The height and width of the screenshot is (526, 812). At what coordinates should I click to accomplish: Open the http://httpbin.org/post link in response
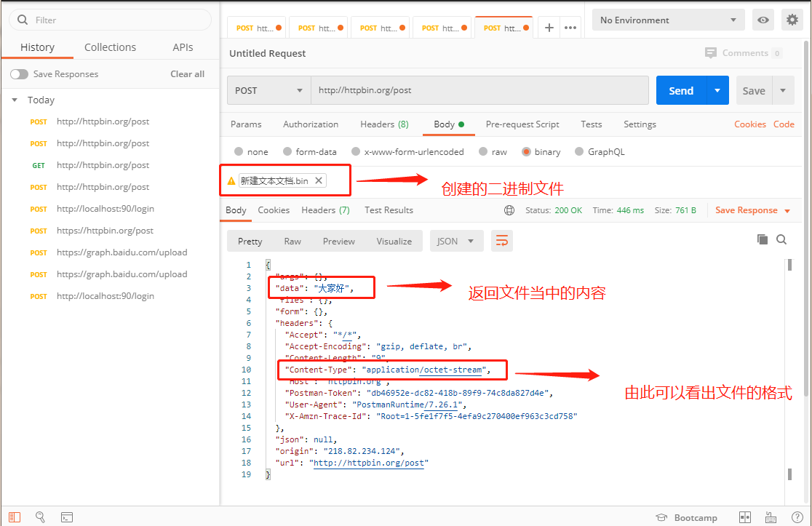(369, 463)
